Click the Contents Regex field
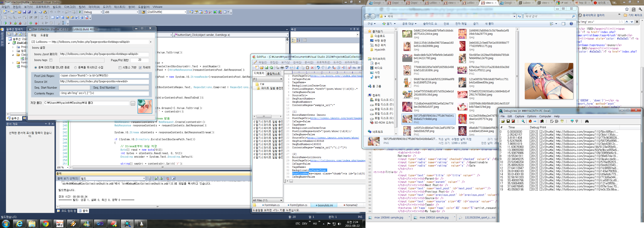 click(x=104, y=93)
